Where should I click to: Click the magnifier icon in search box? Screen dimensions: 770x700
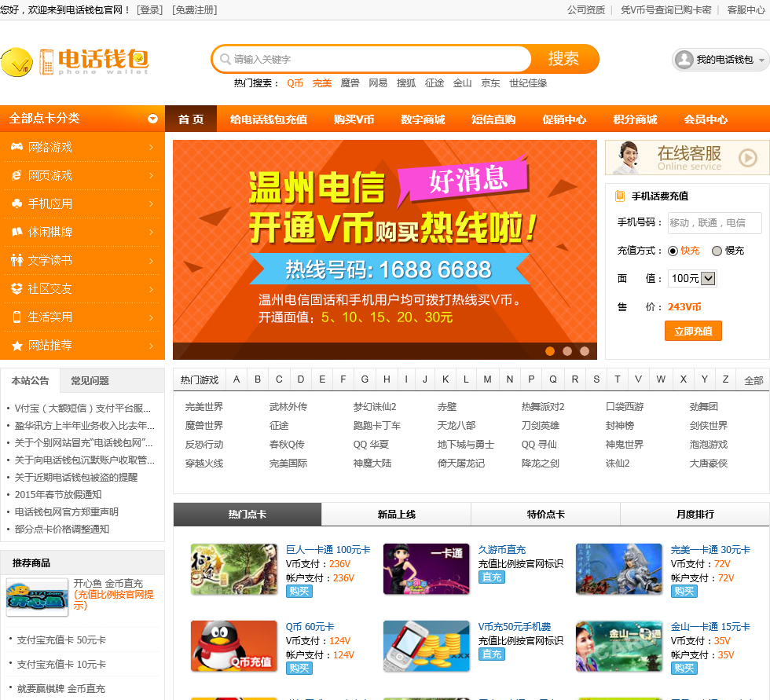coord(225,60)
